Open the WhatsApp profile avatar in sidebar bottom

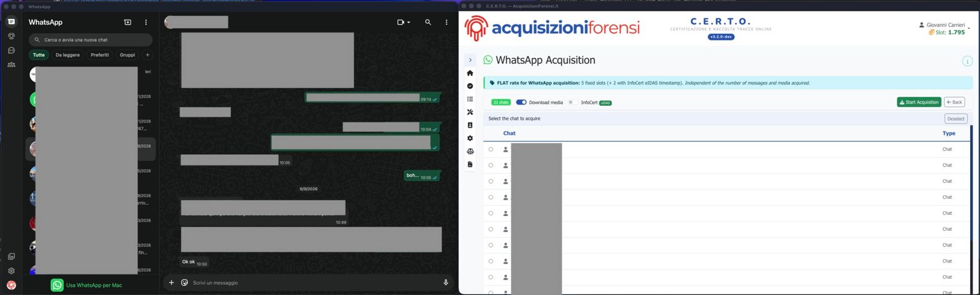click(11, 285)
